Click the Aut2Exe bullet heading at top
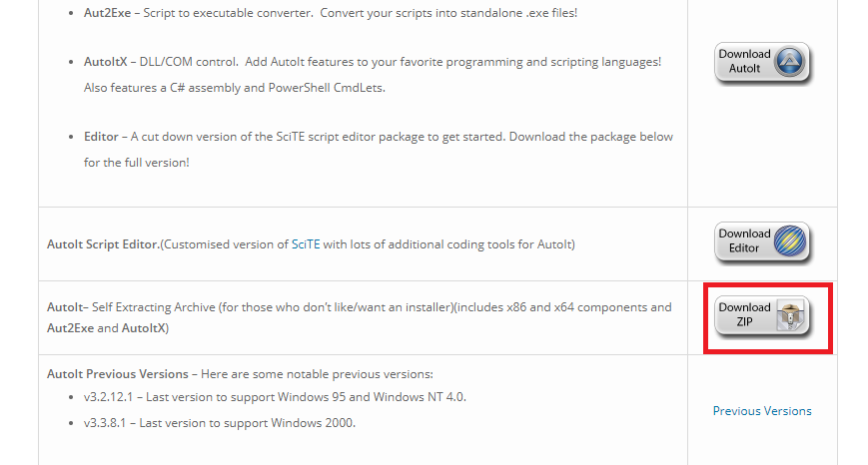This screenshot has height=465, width=868. 110,14
